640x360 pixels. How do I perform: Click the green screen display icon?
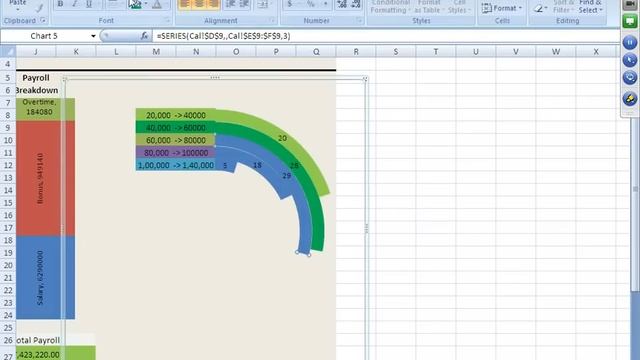pos(630,21)
